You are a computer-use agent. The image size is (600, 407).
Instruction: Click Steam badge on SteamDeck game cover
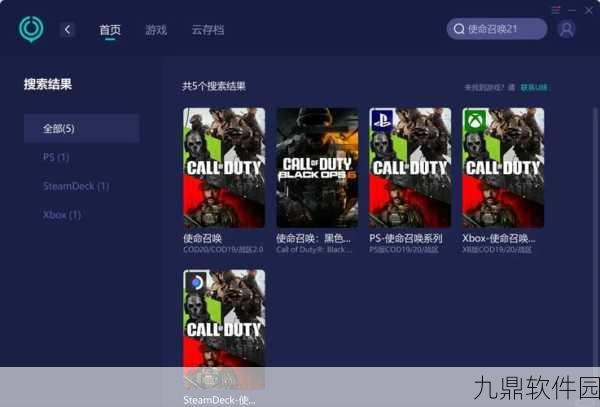196,283
